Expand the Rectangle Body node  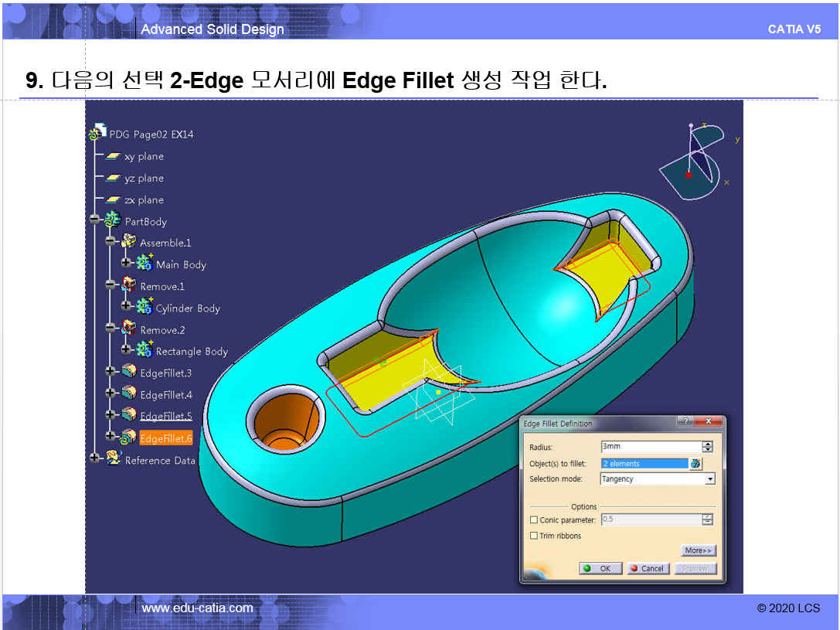(127, 350)
